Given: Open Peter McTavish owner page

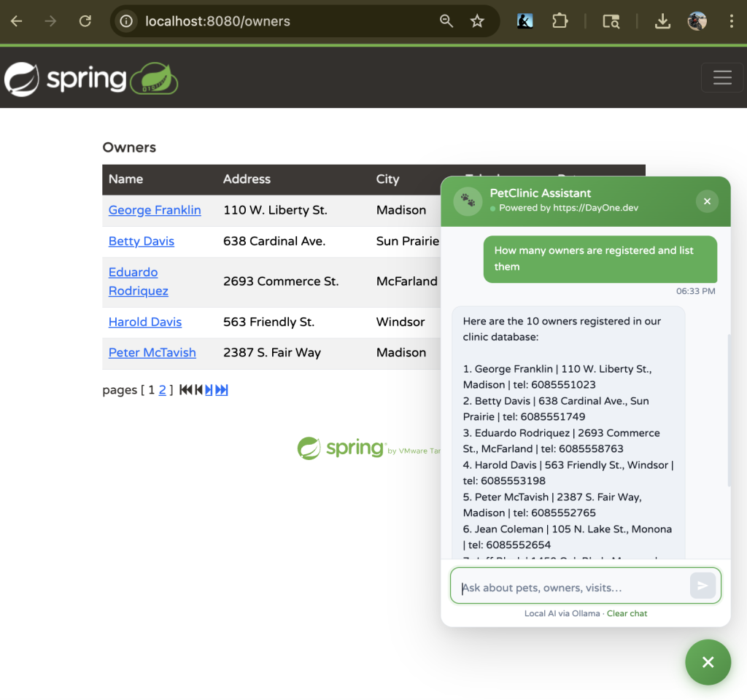Looking at the screenshot, I should click(152, 352).
